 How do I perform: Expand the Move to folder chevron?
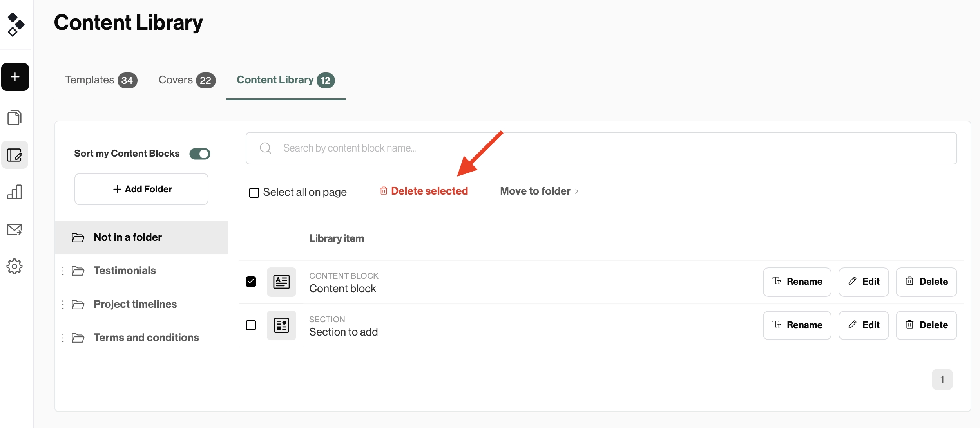point(577,191)
